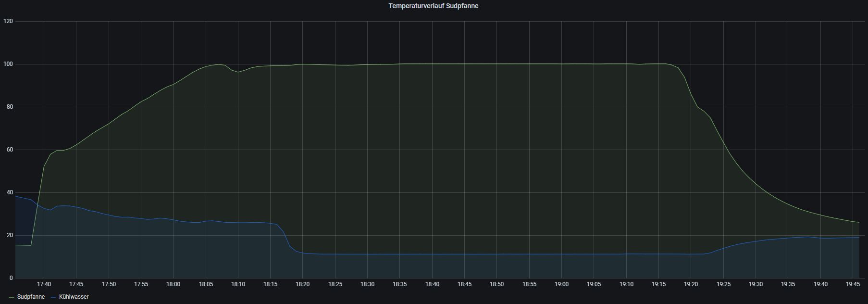Click the green Sudpfanne line at 18:40
Screen dimensions: 868x304
point(432,63)
